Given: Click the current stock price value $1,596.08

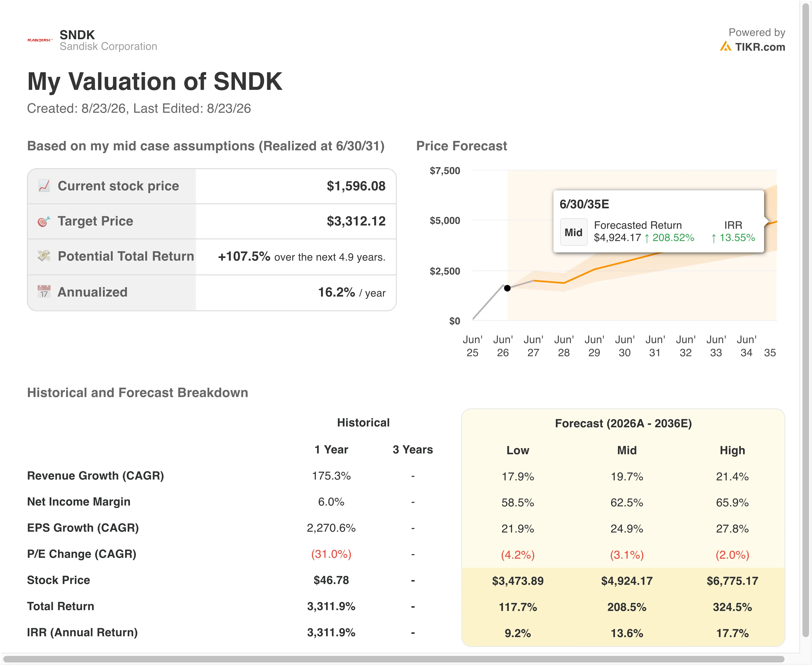Looking at the screenshot, I should click(356, 186).
